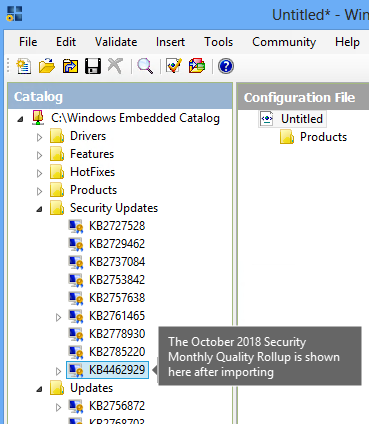Click the Security Updates label text

coord(114,208)
